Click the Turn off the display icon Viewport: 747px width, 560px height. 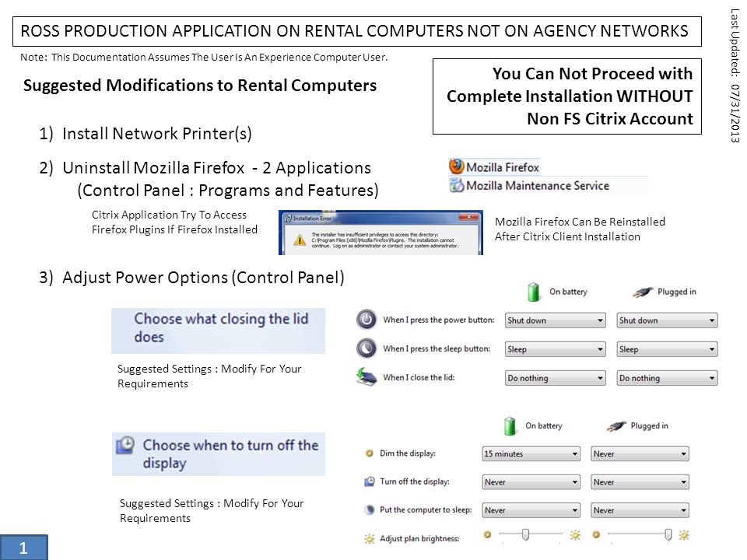pyautogui.click(x=369, y=481)
